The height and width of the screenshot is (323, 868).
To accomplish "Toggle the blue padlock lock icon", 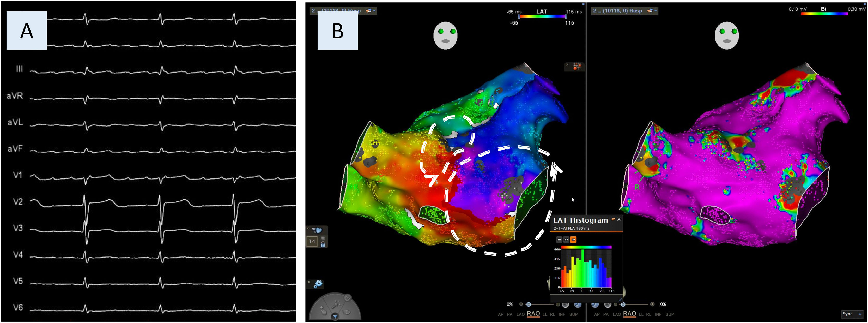I will pos(323,244).
